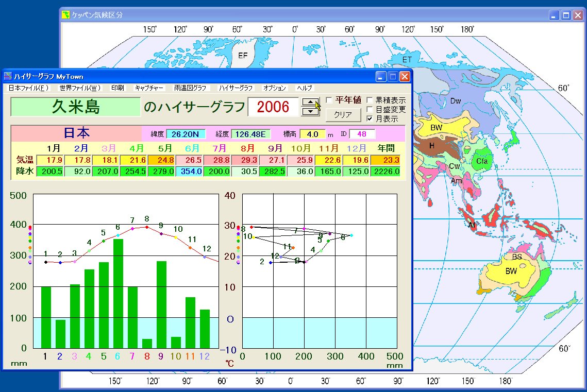Click the June point on the hythergraph

(x=351, y=235)
